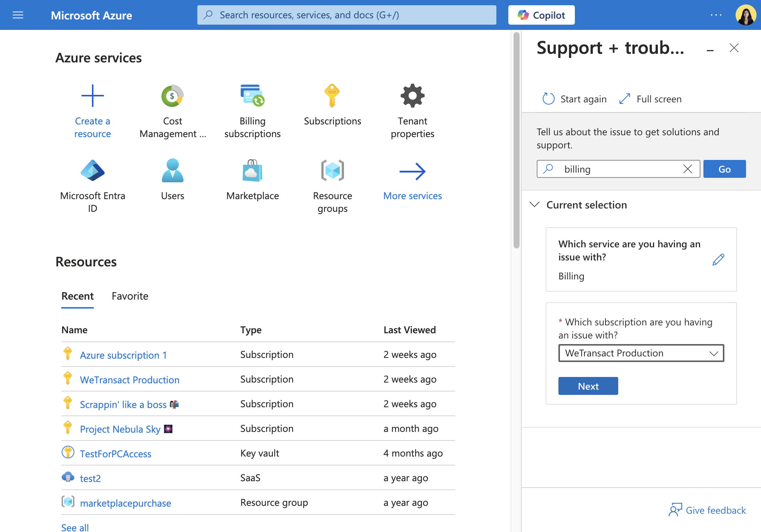Open the WeTransact Production subscription dropdown
The width and height of the screenshot is (761, 532).
click(641, 353)
